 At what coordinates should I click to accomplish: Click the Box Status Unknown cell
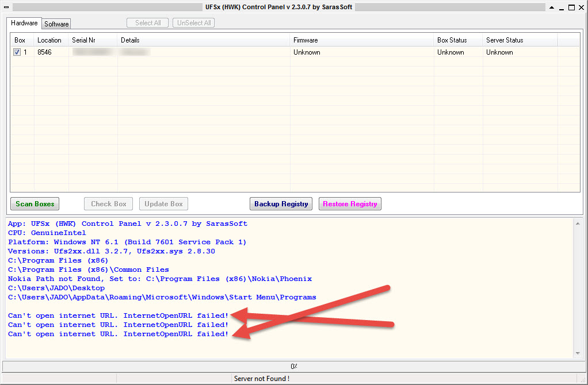tap(450, 52)
